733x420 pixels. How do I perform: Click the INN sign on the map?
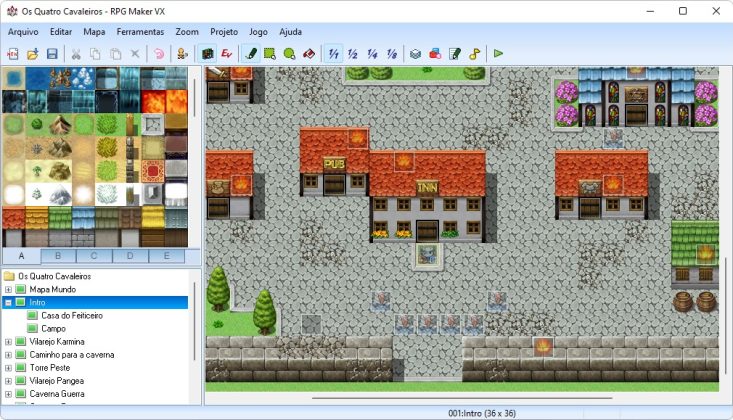(x=427, y=187)
